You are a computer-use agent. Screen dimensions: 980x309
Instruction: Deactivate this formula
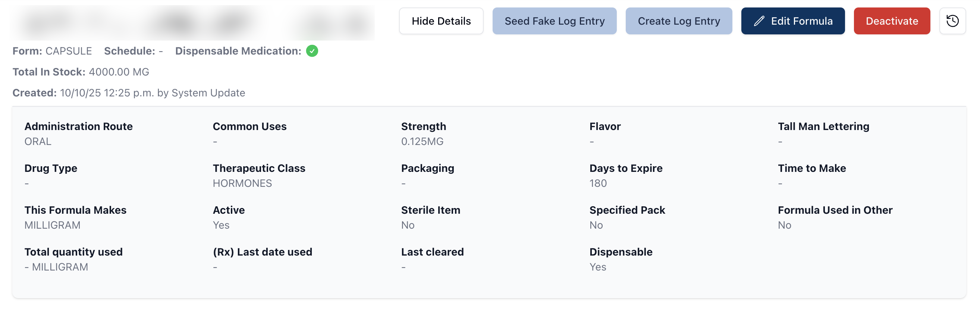point(891,21)
